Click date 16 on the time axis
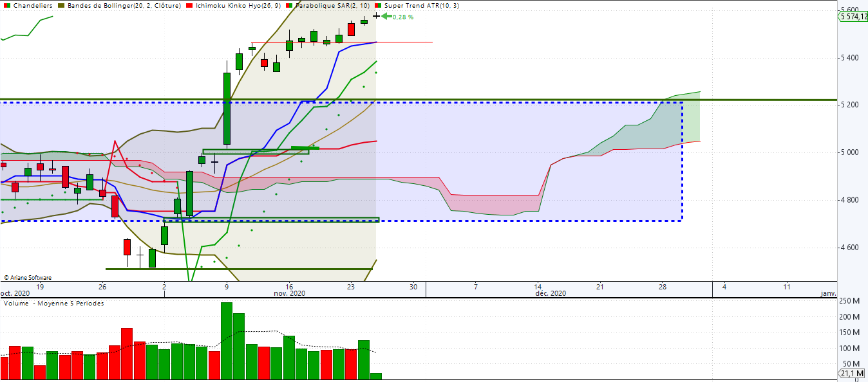The width and height of the screenshot is (868, 382). coord(289,287)
